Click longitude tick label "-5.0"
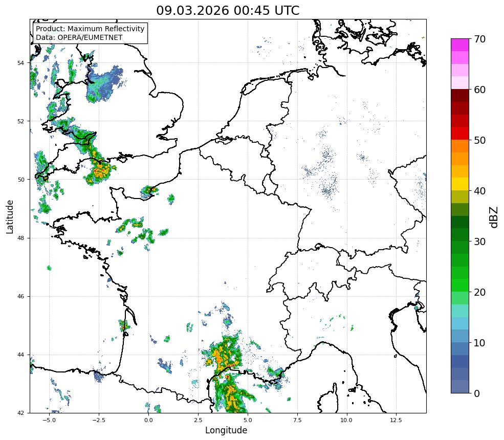This screenshot has width=504, height=440. [49, 420]
